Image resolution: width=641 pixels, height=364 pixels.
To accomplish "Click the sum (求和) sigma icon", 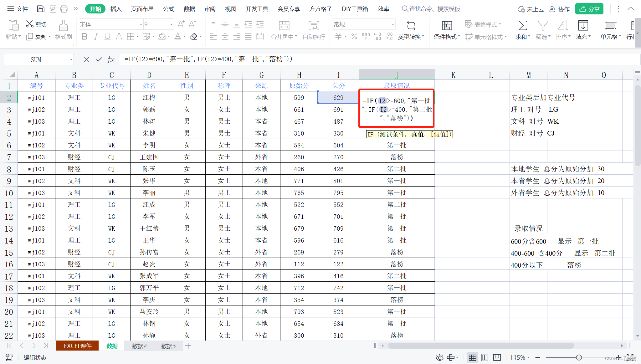I will pos(523,25).
